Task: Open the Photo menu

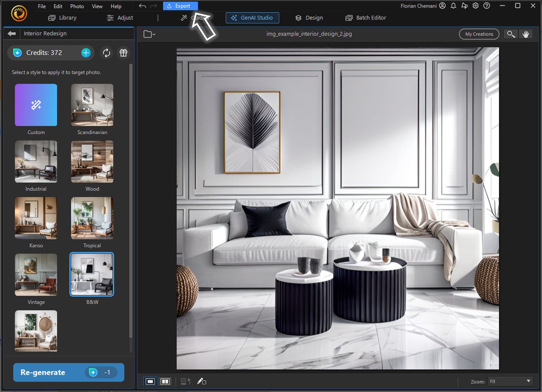Action: 77,6
